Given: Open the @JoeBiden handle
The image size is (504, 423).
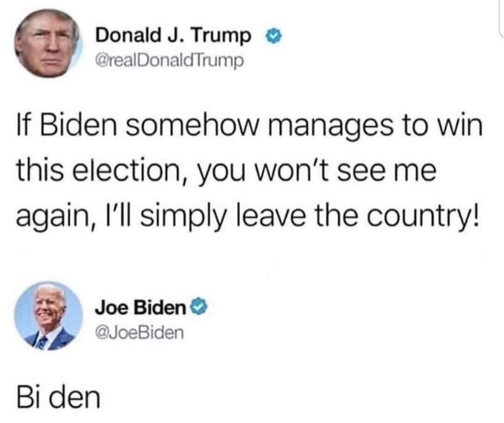Looking at the screenshot, I should [139, 332].
